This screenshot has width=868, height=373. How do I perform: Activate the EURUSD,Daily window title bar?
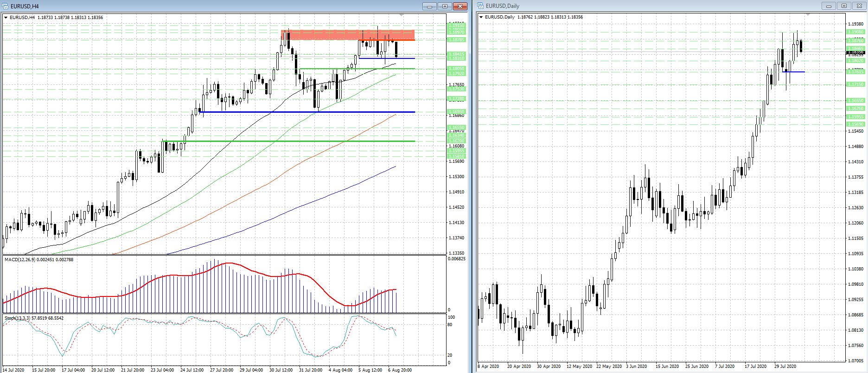coord(649,6)
